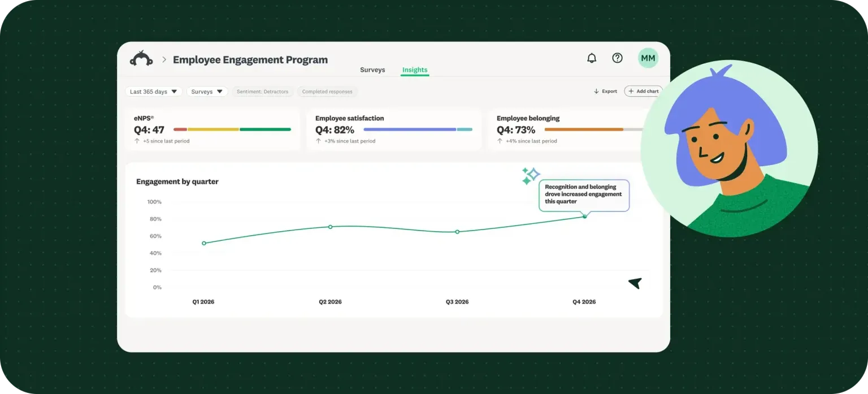Open the notifications bell

tap(592, 58)
